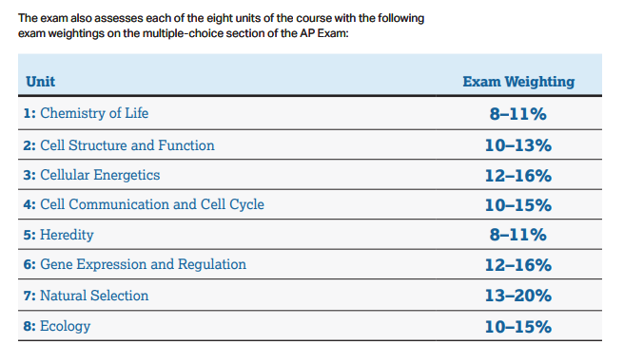The width and height of the screenshot is (624, 364).
Task: Click Gene Expression and Regulation text
Action: tap(143, 264)
